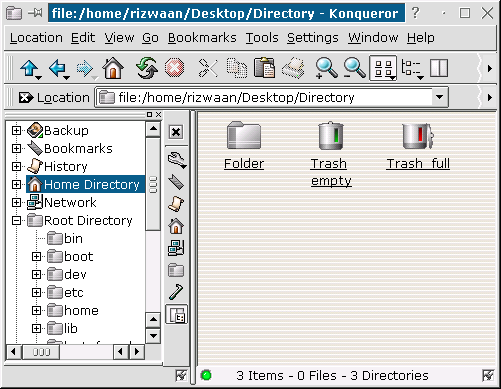Open the location bar history dropdown arrow
The height and width of the screenshot is (389, 501).
(440, 97)
